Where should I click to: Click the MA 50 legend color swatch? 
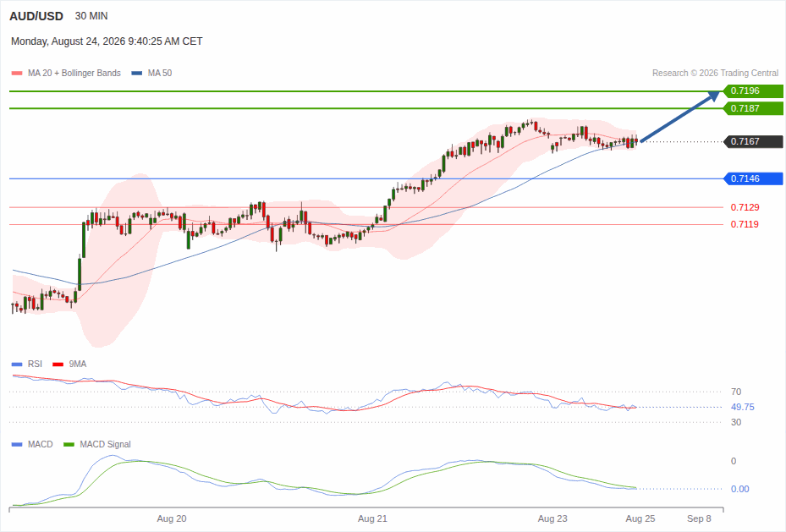click(137, 73)
